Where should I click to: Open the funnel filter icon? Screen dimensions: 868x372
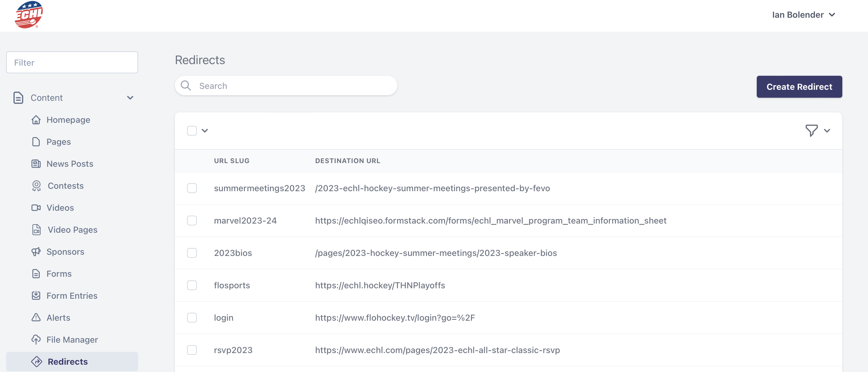pos(811,131)
